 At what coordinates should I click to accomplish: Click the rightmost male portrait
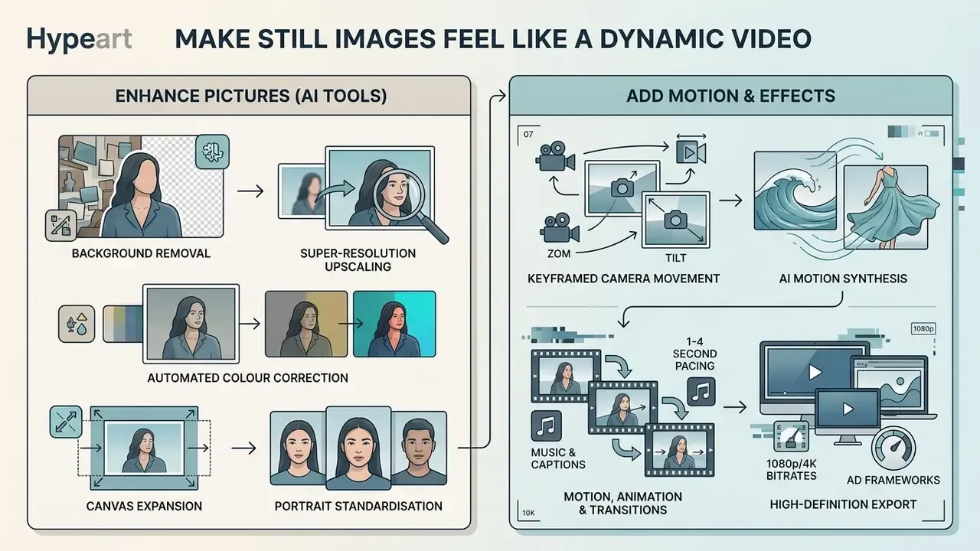tap(419, 448)
